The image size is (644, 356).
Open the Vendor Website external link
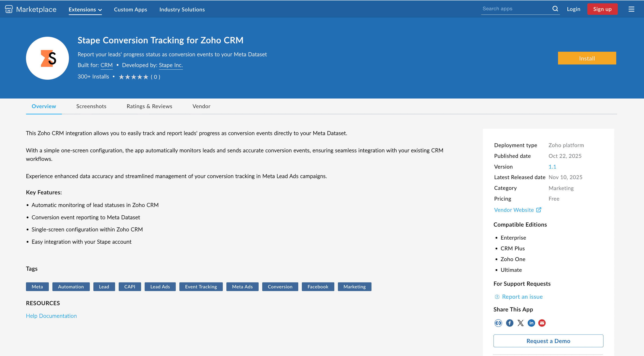click(514, 210)
